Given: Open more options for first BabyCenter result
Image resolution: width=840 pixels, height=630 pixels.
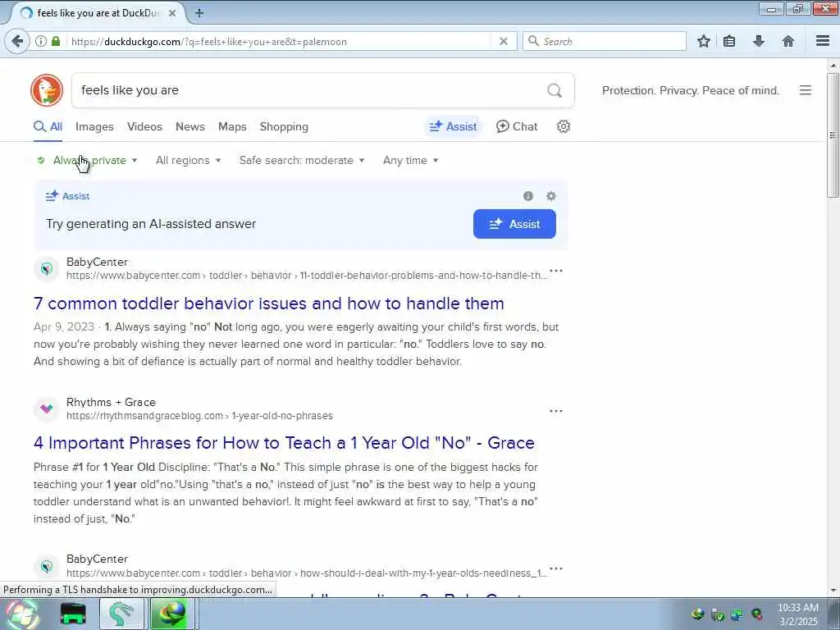Looking at the screenshot, I should coord(556,271).
